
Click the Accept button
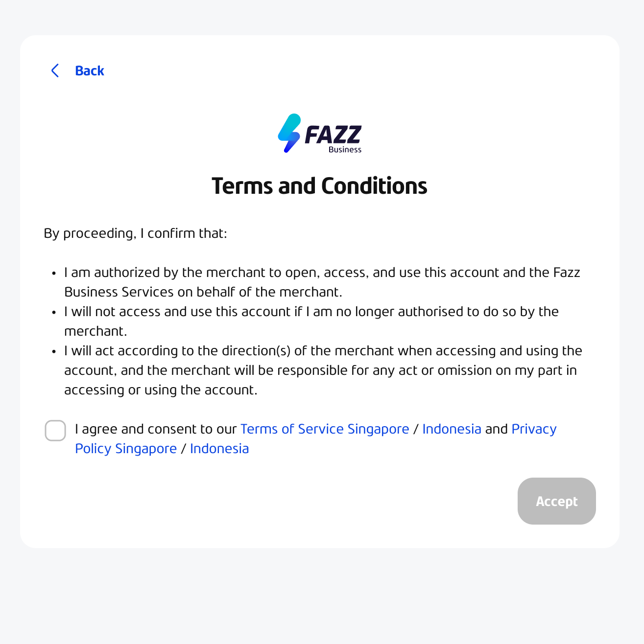click(556, 501)
